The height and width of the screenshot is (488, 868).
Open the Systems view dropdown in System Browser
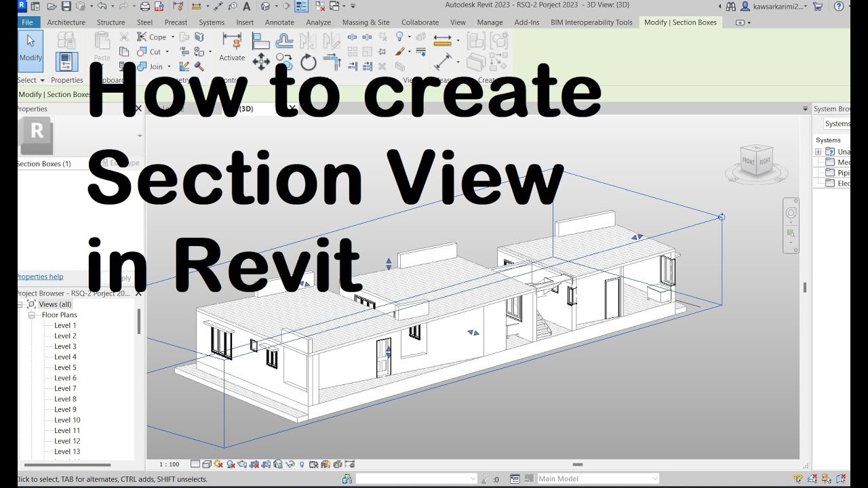tap(837, 123)
